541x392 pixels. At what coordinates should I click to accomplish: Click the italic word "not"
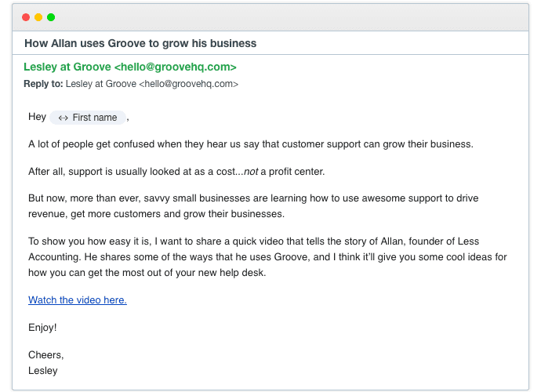(x=251, y=171)
